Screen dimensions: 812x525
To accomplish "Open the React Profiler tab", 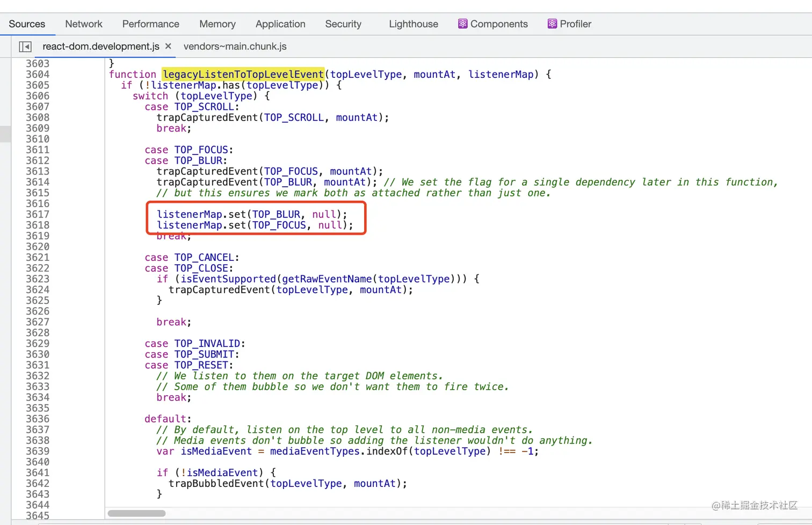I will [x=569, y=24].
